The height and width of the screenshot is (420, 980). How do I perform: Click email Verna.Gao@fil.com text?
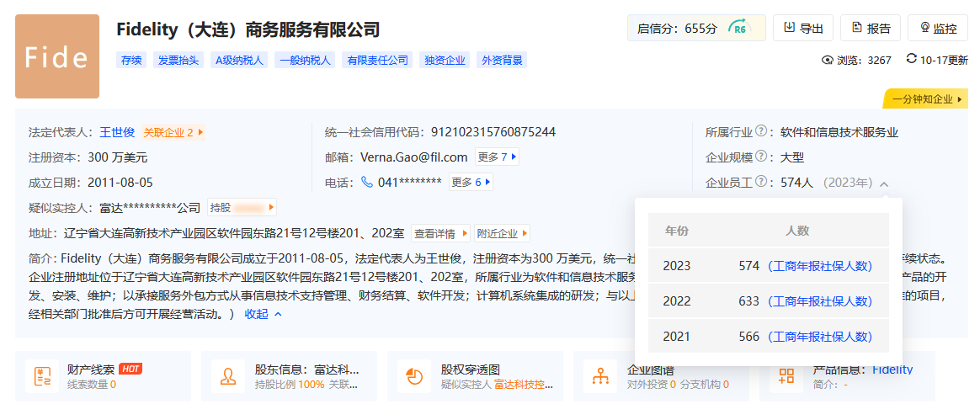click(x=413, y=157)
